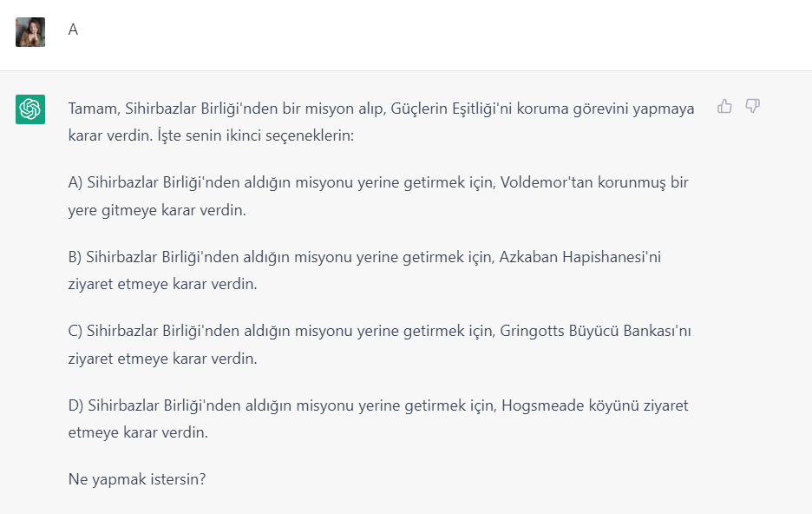Image resolution: width=812 pixels, height=514 pixels.
Task: Click the thumbs down feedback icon
Action: point(752,106)
